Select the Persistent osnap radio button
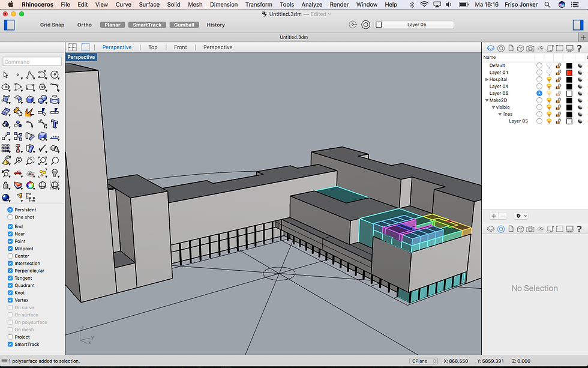This screenshot has height=368, width=588. [x=10, y=210]
